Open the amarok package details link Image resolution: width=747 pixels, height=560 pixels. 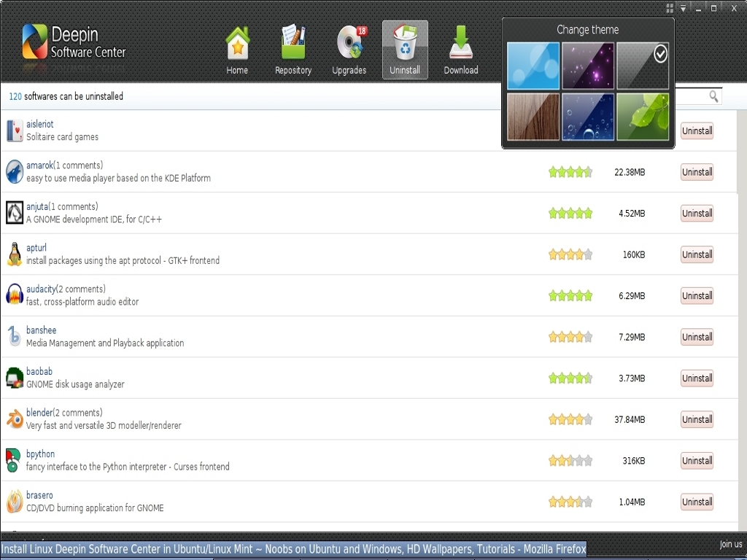[x=39, y=166]
